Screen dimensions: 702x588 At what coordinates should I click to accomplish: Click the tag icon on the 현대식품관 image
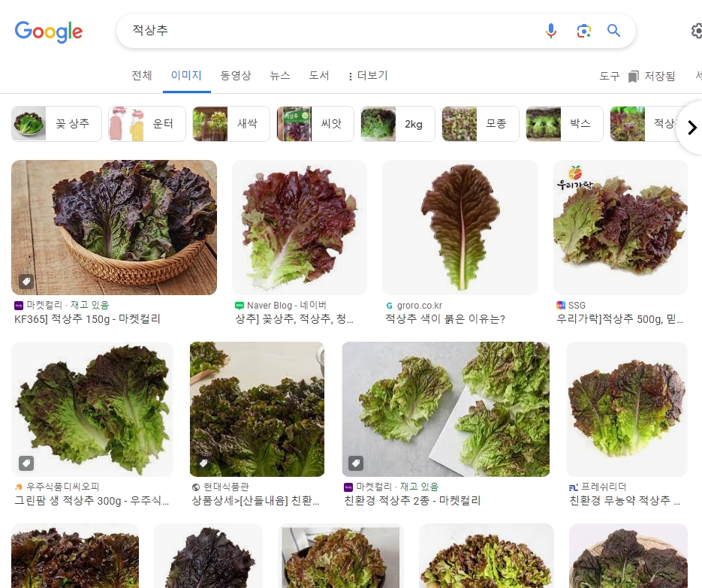(205, 464)
